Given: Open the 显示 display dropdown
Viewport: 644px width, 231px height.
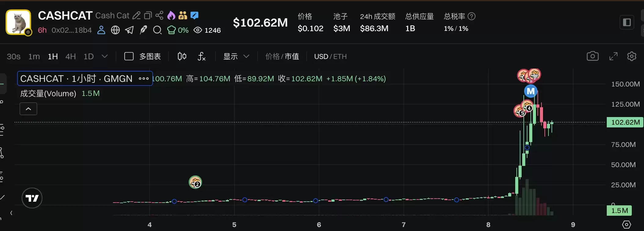Looking at the screenshot, I should coord(236,57).
